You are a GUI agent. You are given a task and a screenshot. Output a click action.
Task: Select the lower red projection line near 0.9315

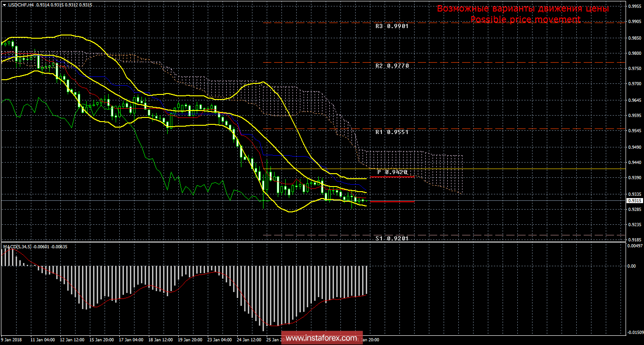[392, 202]
